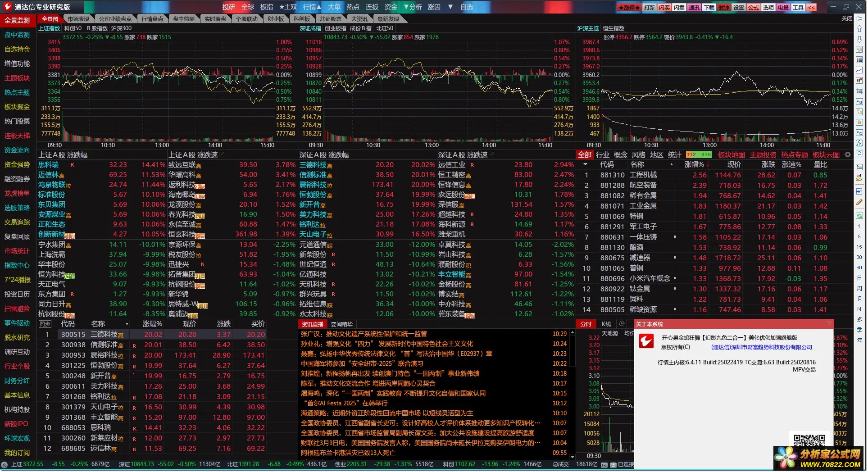Sort by the 涨幅% column arrow in sector table
Image resolution: width=868 pixels, height=472 pixels.
708,165
